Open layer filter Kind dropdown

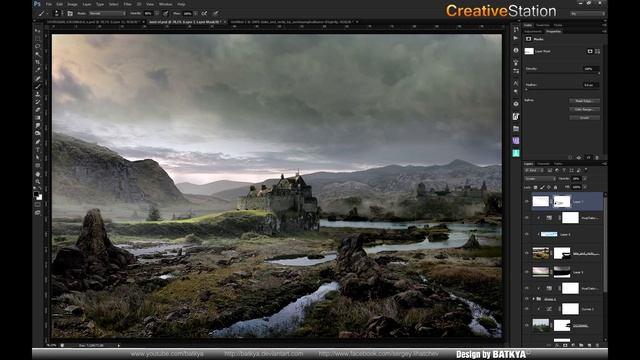point(533,170)
